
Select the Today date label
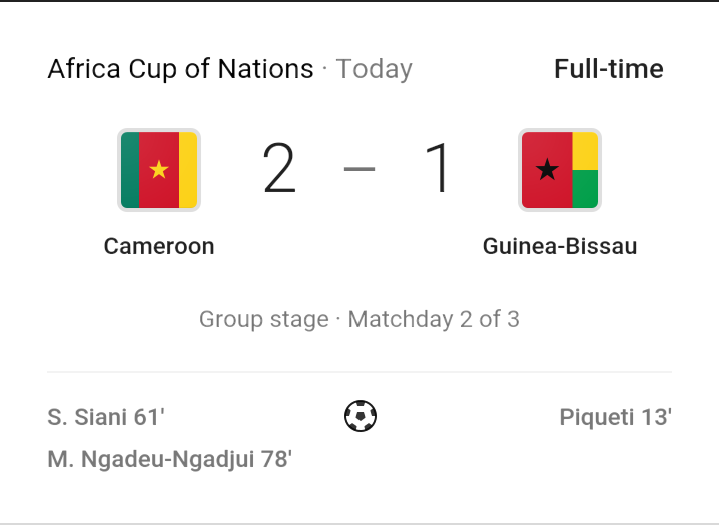[x=374, y=70]
